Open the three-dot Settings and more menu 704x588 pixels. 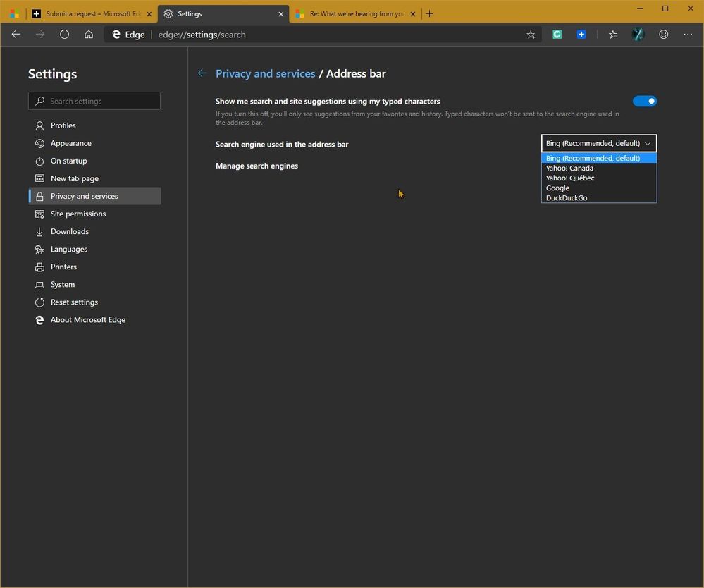point(688,35)
